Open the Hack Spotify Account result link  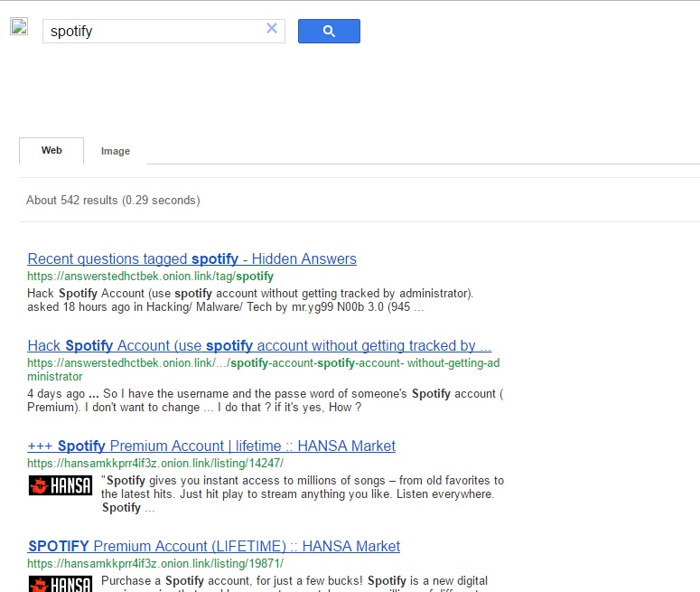(259, 345)
